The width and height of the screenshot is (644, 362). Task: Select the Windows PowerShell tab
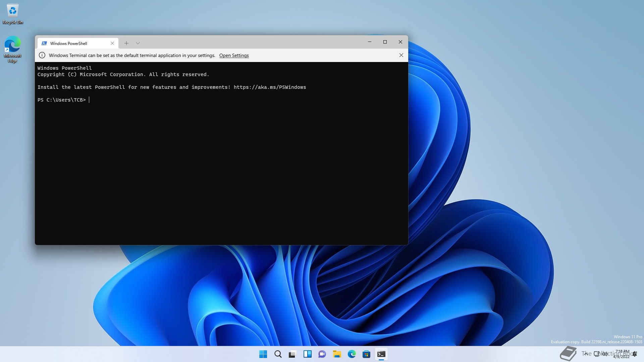click(78, 43)
